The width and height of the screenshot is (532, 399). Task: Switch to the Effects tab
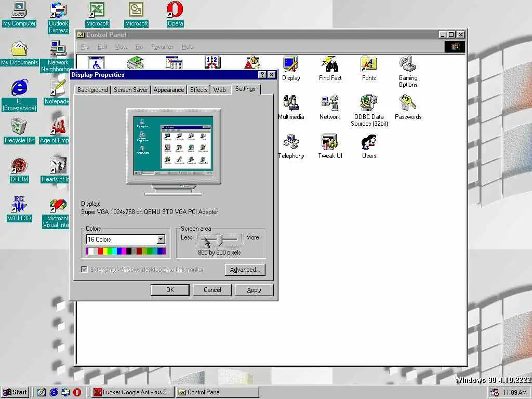click(x=199, y=90)
